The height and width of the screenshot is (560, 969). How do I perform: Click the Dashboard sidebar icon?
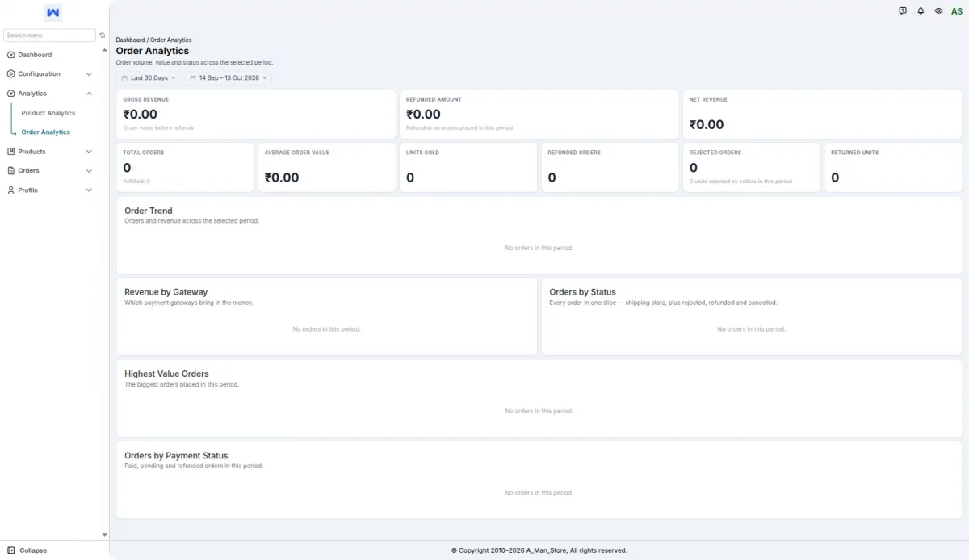click(x=10, y=55)
